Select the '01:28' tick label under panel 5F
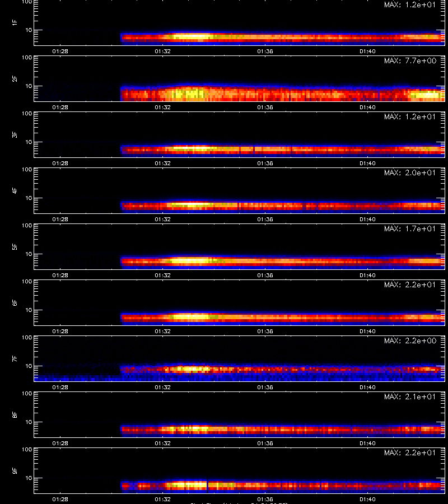Viewport: 448px width, 504px height. click(60, 275)
